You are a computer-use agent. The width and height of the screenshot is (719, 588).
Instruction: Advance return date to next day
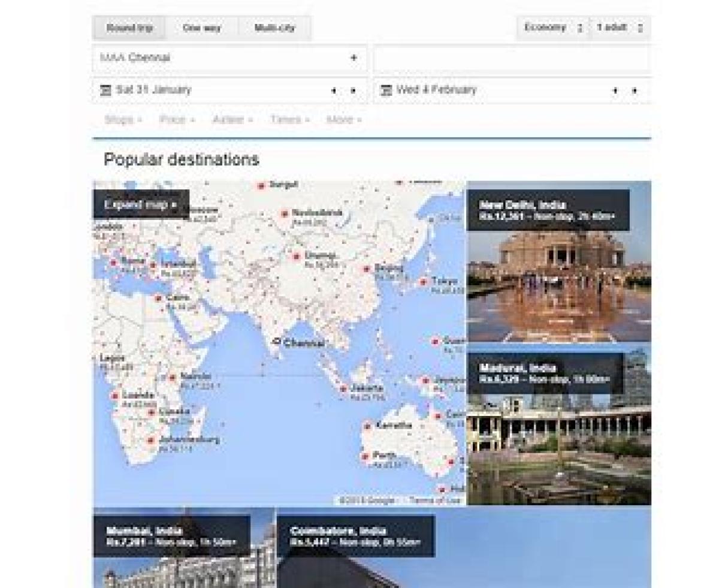coord(634,91)
